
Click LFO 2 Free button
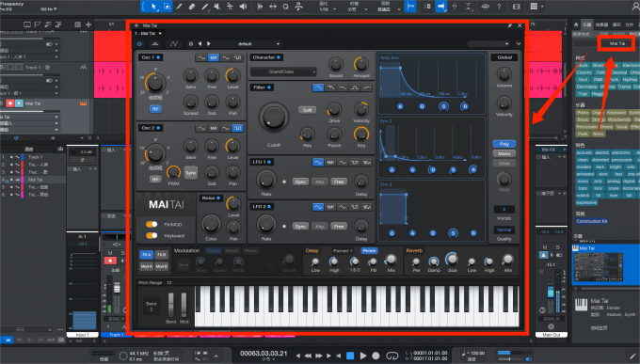tap(339, 227)
